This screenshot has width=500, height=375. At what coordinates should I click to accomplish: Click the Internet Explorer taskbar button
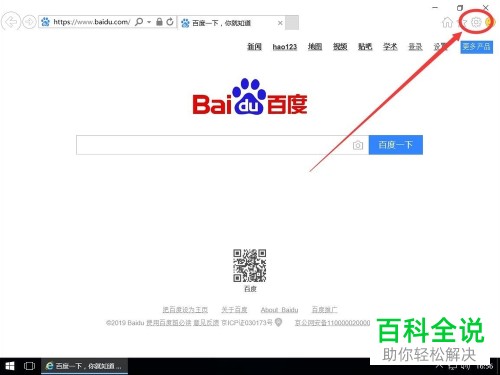coord(84,366)
